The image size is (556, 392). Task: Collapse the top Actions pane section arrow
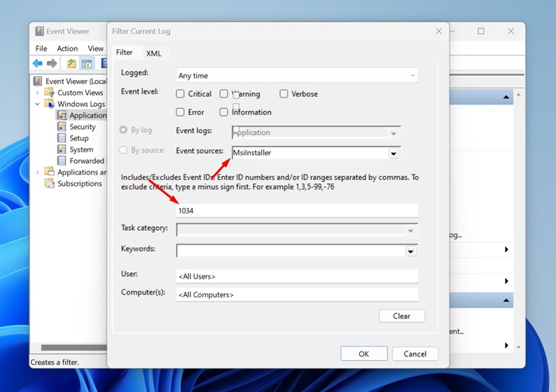[506, 97]
